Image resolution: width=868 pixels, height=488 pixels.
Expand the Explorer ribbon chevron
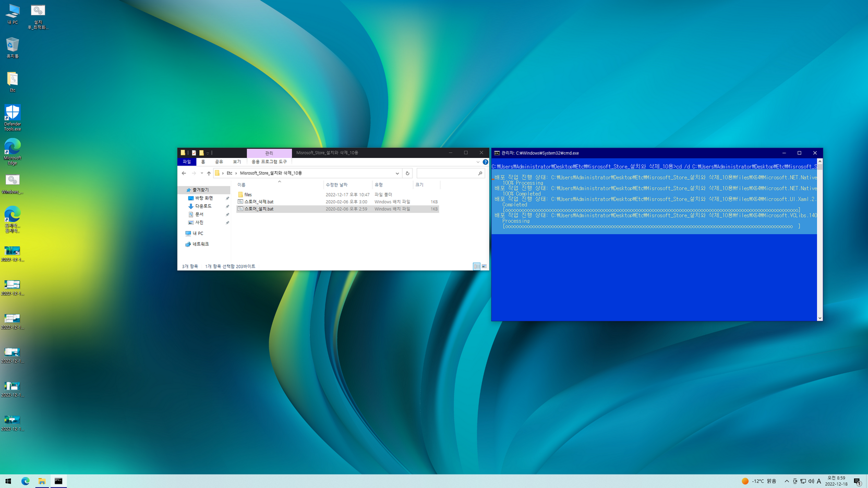pyautogui.click(x=478, y=162)
